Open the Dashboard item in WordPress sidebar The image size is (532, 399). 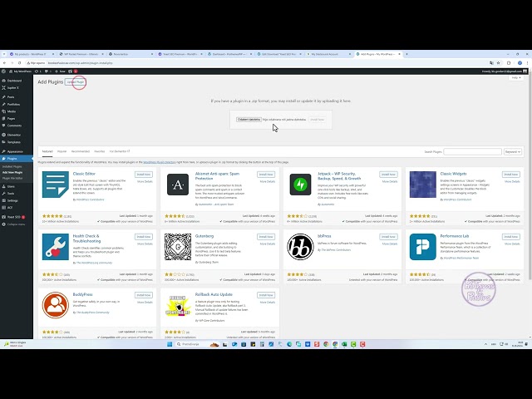[14, 81]
